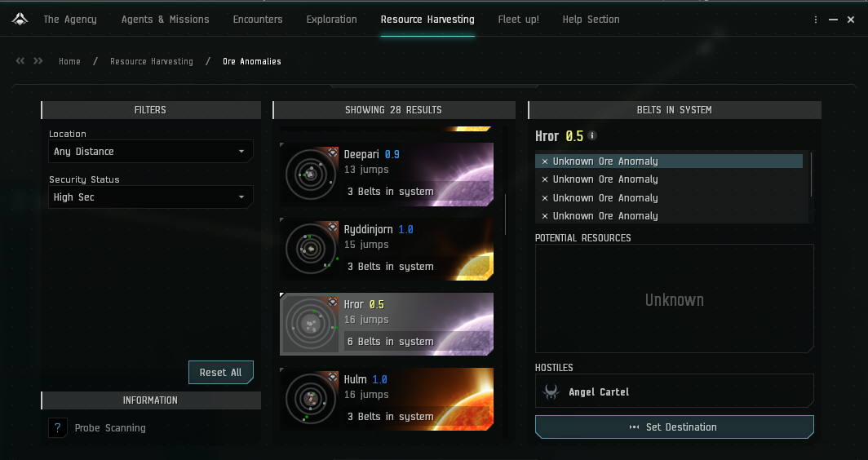Switch to Agents & Missions tab
Image resolution: width=868 pixels, height=460 pixels.
tap(166, 20)
